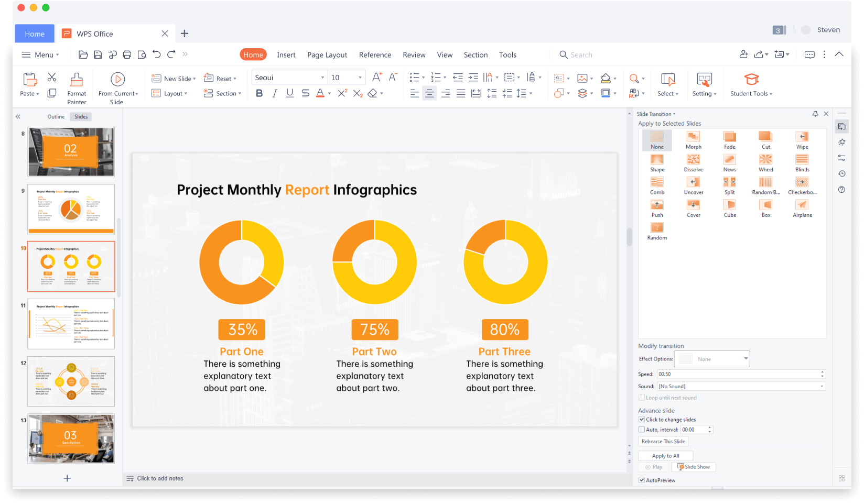This screenshot has width=864, height=504.
Task: Toggle the AutoPreview checkbox
Action: pos(642,480)
